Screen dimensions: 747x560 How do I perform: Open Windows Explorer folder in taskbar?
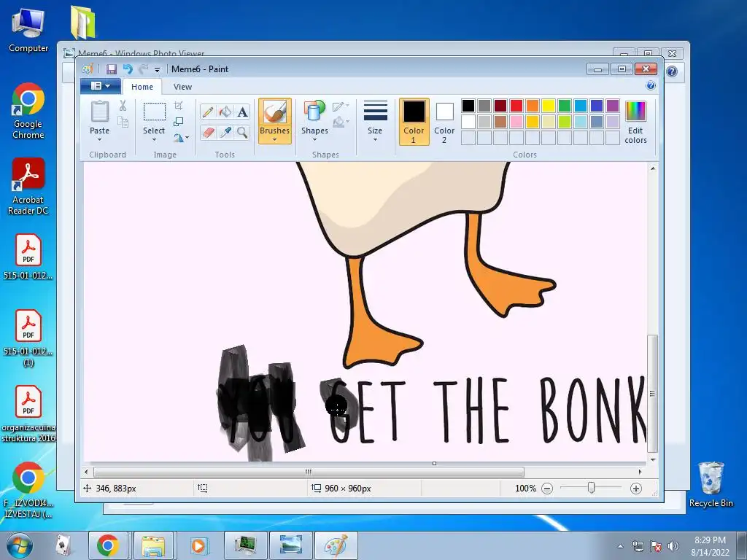tap(153, 545)
